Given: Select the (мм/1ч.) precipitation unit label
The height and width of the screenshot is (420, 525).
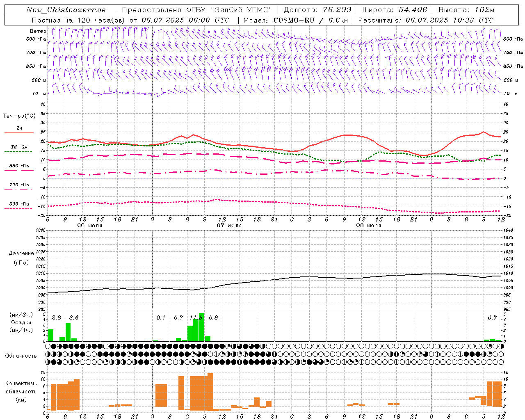Looking at the screenshot, I should [21, 330].
